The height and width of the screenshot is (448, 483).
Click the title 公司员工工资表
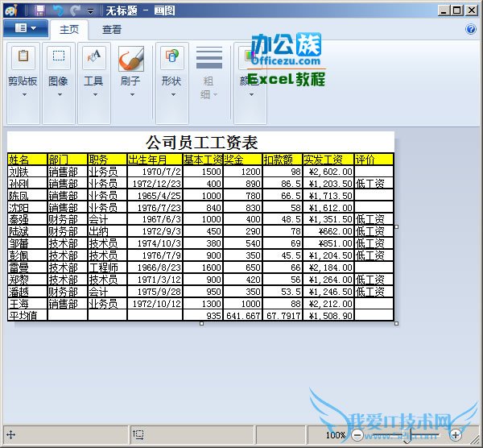[x=202, y=143]
